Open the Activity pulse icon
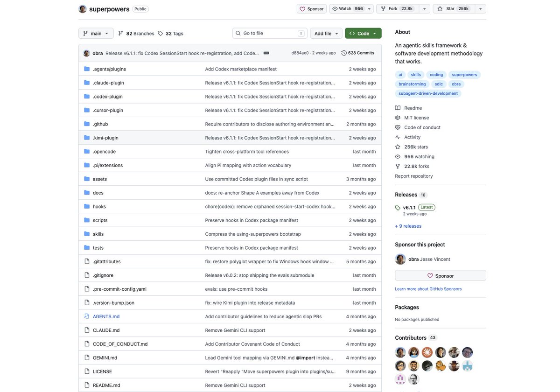The height and width of the screenshot is (392, 560). 398,137
